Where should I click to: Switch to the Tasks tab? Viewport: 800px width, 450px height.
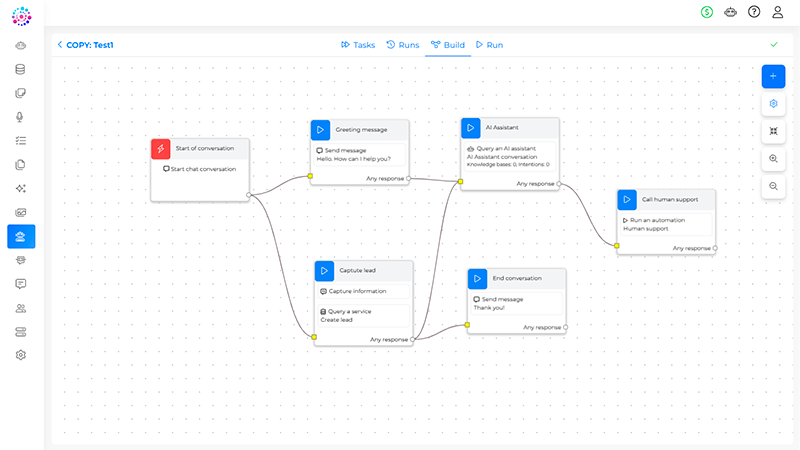click(x=358, y=45)
